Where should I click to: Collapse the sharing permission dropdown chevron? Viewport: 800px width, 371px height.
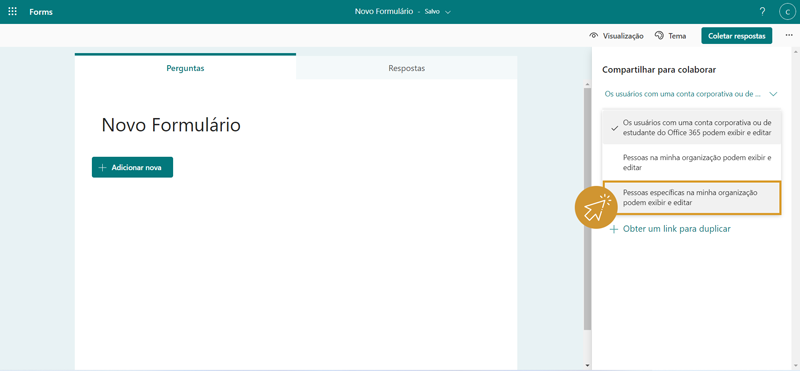click(x=773, y=94)
